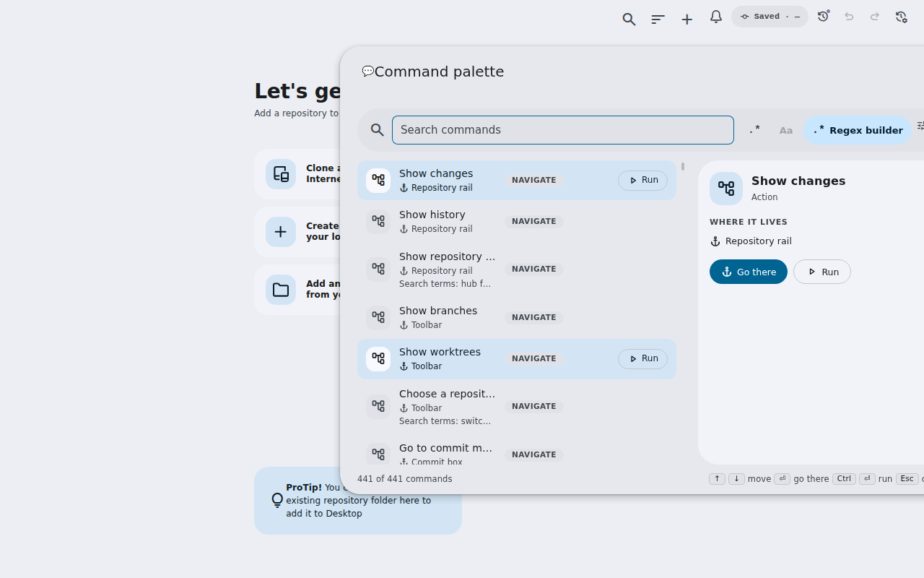Open history settings icon at top right
Viewport: 924px width, 578px height.
tap(901, 17)
